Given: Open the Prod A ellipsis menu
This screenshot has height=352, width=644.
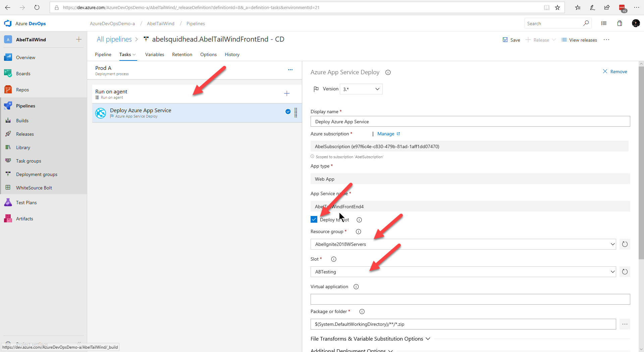Looking at the screenshot, I should point(290,70).
